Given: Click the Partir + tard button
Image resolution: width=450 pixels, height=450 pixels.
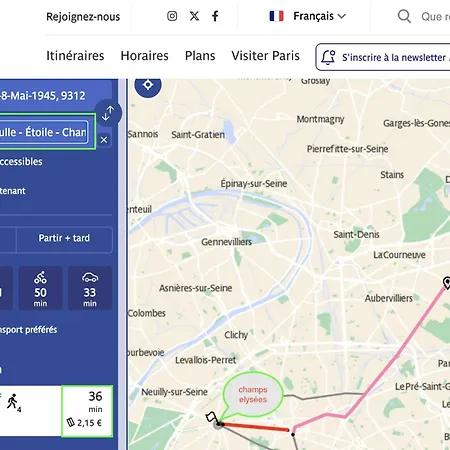Looking at the screenshot, I should tap(64, 238).
